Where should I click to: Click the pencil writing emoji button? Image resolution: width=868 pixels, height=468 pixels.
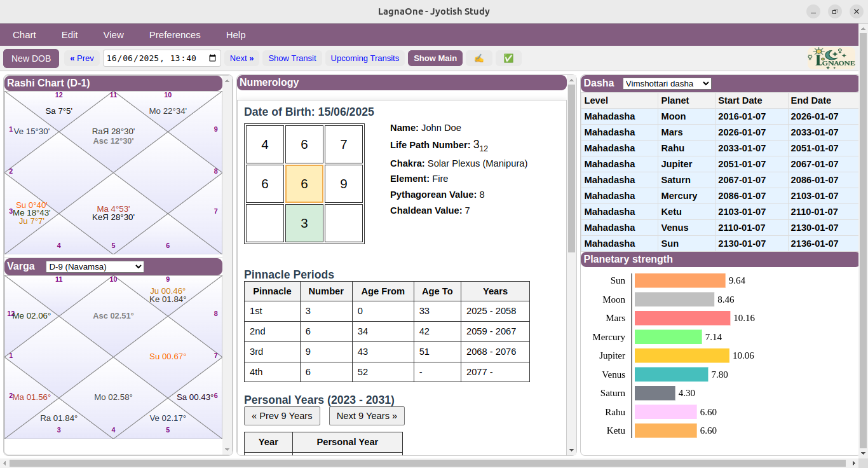pyautogui.click(x=479, y=59)
